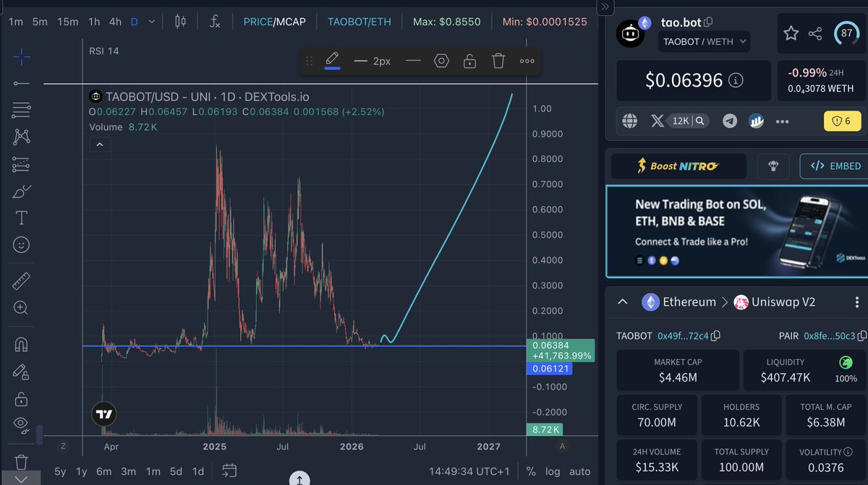The width and height of the screenshot is (868, 485).
Task: Share the tao.bot pair
Action: (814, 33)
